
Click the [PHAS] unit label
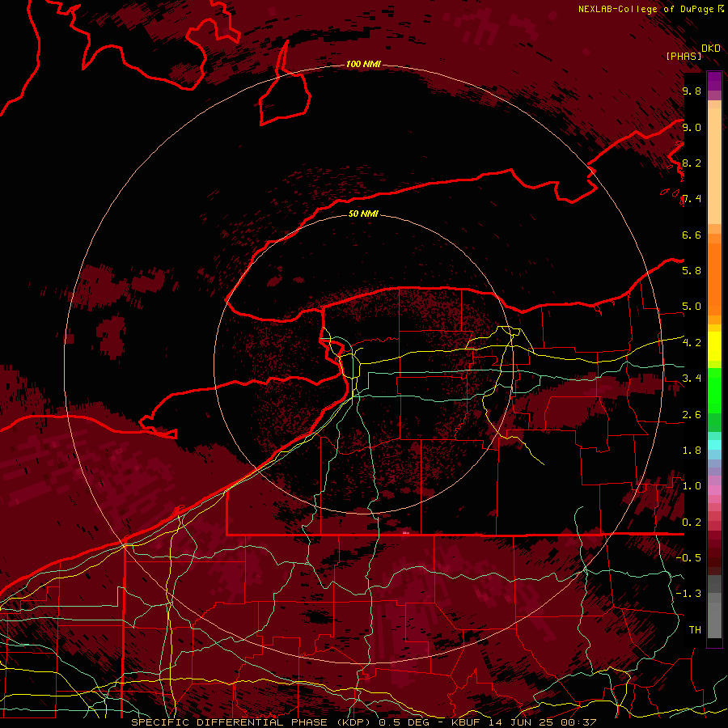pos(684,57)
